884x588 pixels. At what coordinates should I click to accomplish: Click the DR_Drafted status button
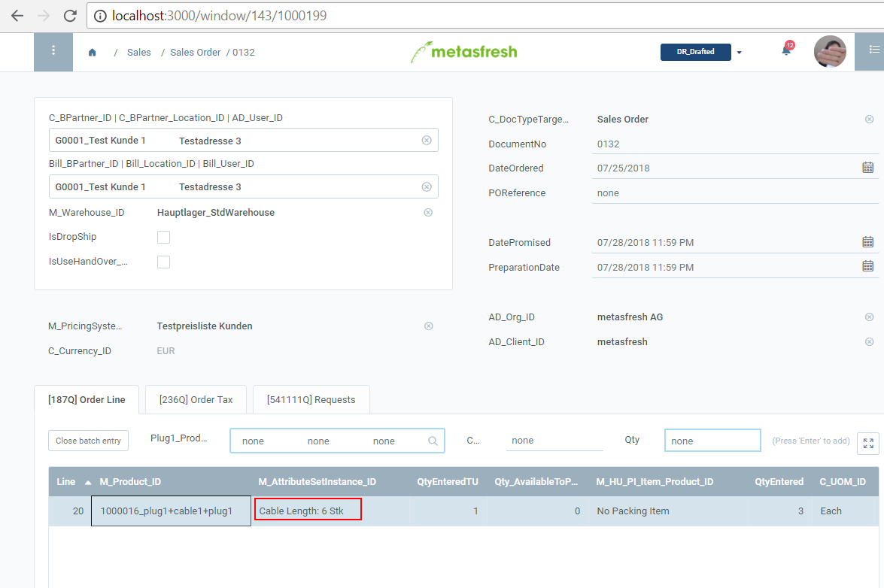tap(696, 52)
